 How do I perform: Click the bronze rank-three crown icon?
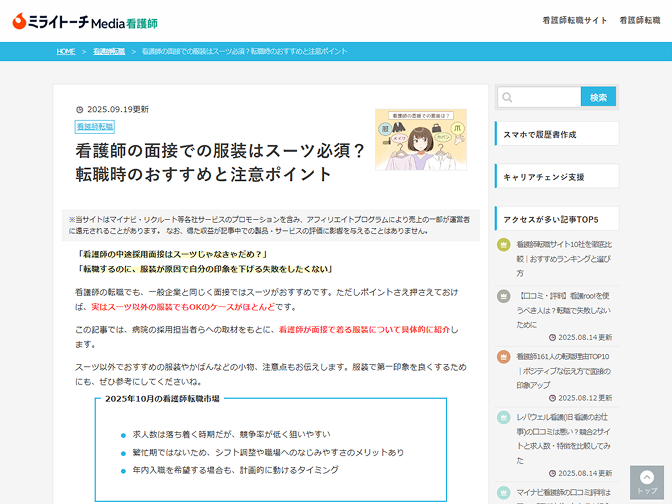tap(503, 357)
